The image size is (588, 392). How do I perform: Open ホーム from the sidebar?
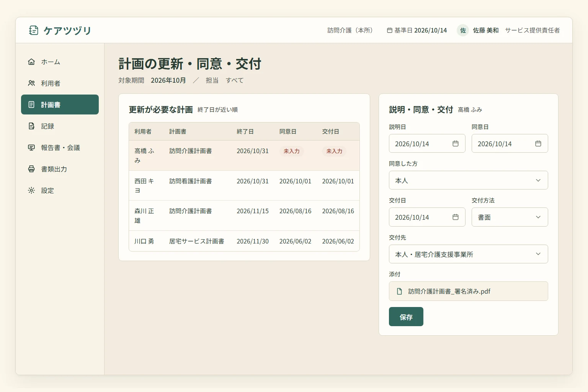[60, 62]
